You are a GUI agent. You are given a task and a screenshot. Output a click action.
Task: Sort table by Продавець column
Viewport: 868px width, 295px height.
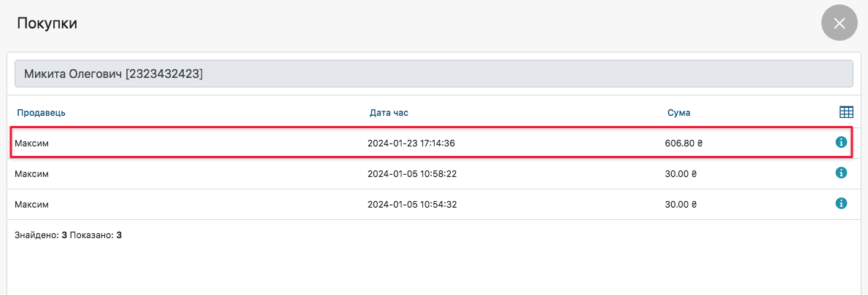pos(42,113)
